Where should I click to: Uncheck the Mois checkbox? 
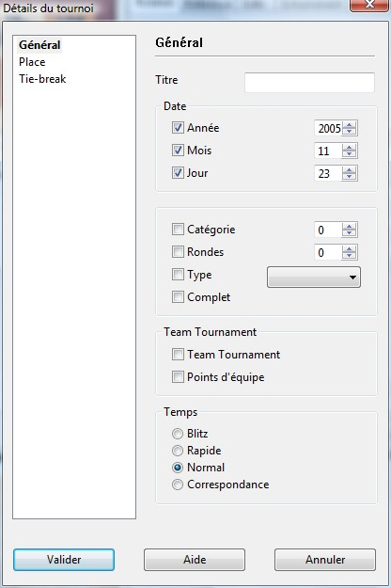[178, 150]
